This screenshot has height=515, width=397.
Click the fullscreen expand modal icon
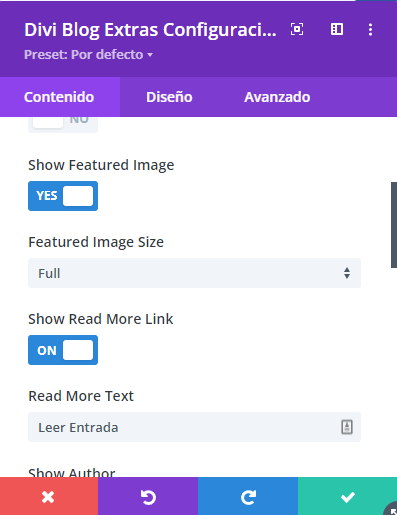[297, 29]
